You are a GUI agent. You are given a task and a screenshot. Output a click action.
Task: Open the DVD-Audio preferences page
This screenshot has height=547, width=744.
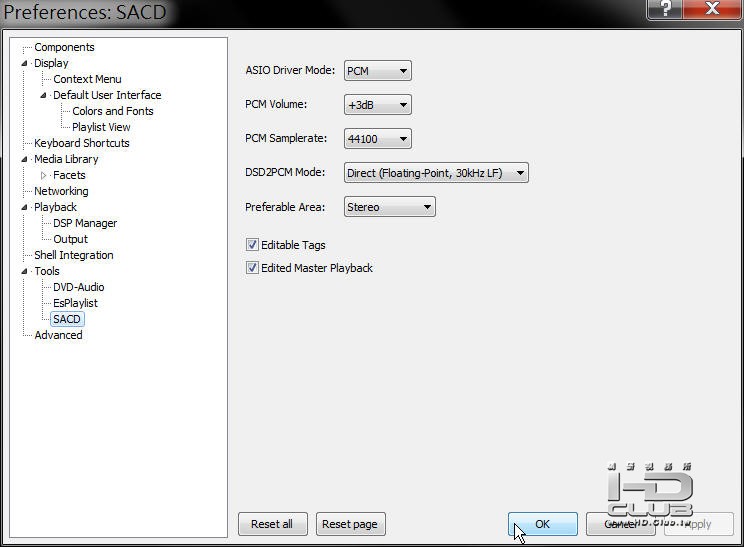[x=79, y=287]
